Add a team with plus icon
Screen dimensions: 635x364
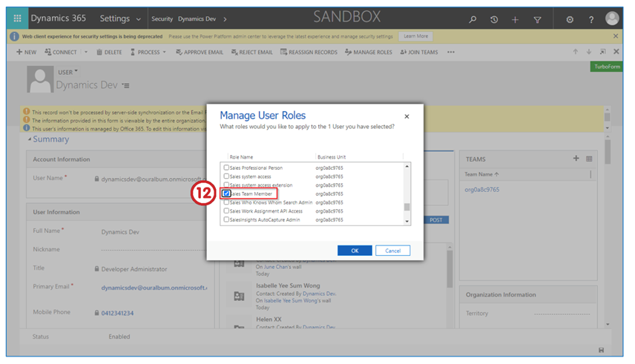576,159
